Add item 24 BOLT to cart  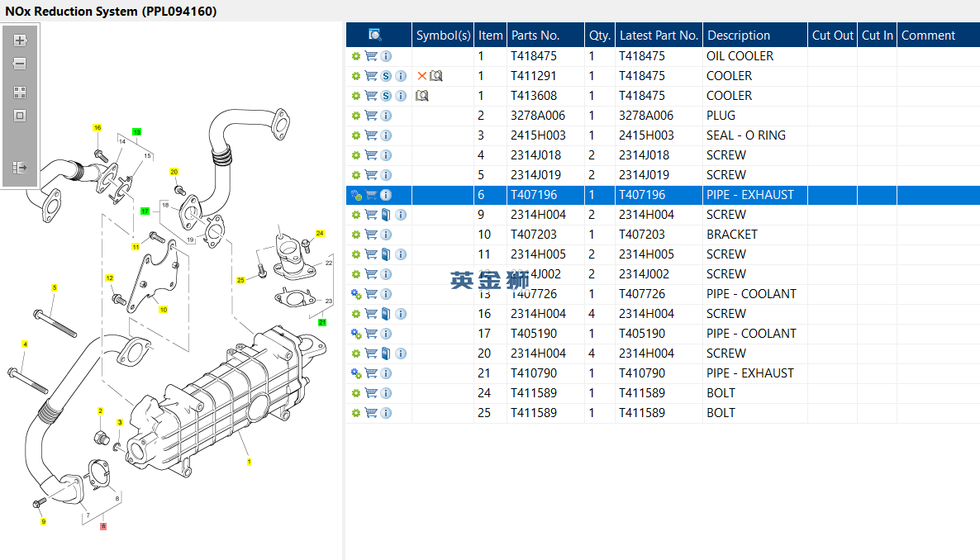[x=371, y=393]
